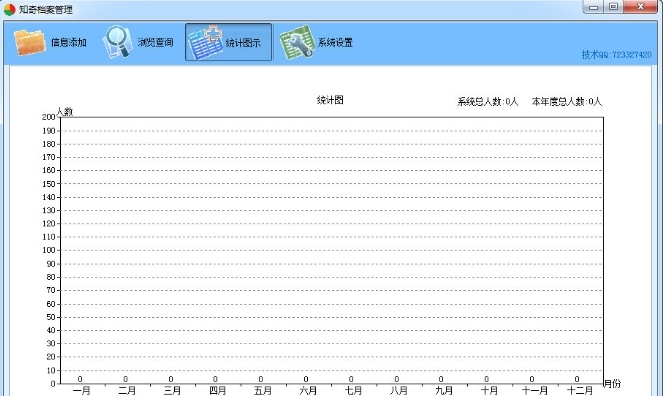Click the 本年度总人数:0人 text

567,101
